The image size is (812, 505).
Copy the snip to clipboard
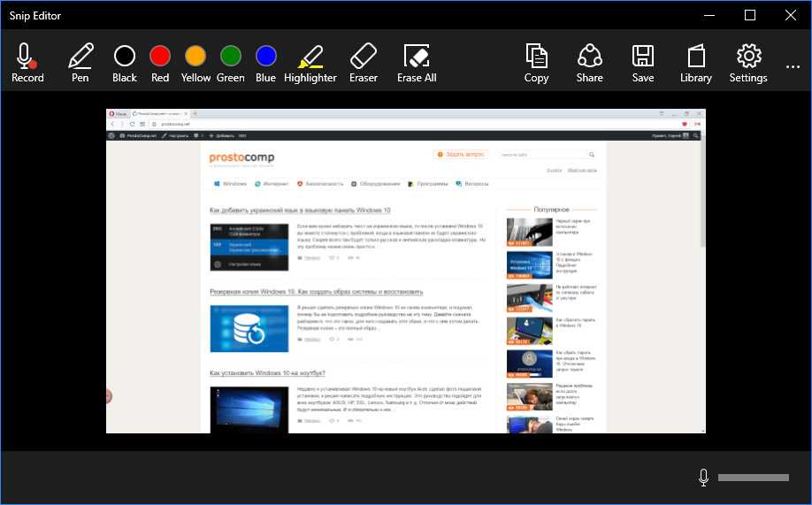pyautogui.click(x=536, y=62)
